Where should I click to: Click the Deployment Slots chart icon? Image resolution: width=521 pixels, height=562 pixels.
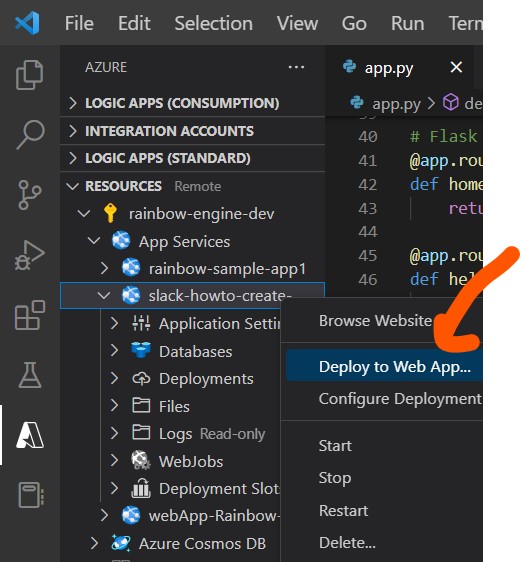(x=141, y=489)
